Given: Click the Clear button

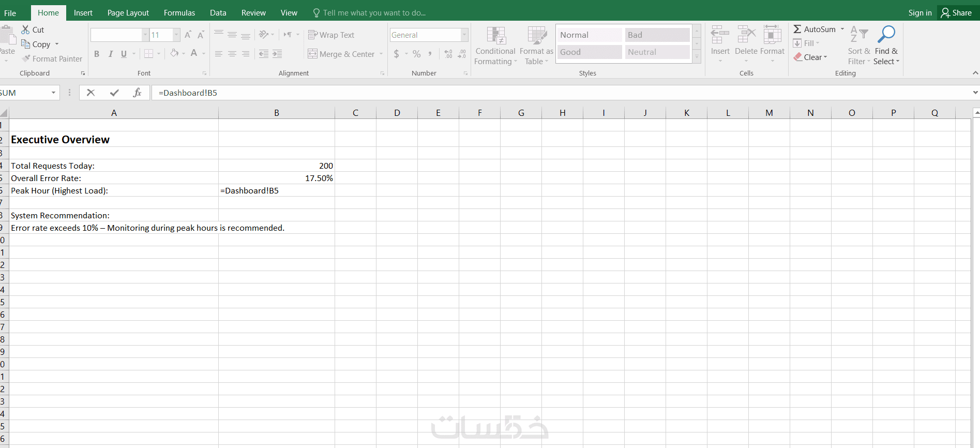Looking at the screenshot, I should (810, 57).
